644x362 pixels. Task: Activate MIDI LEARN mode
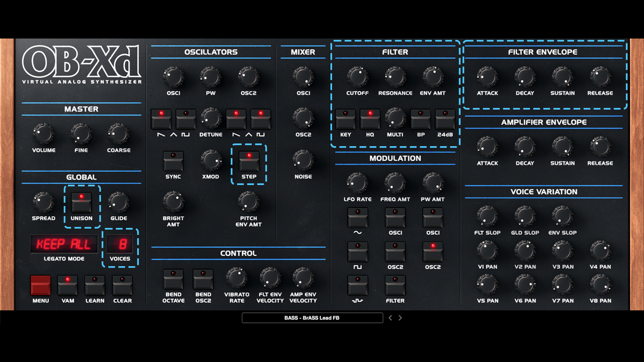click(x=95, y=285)
